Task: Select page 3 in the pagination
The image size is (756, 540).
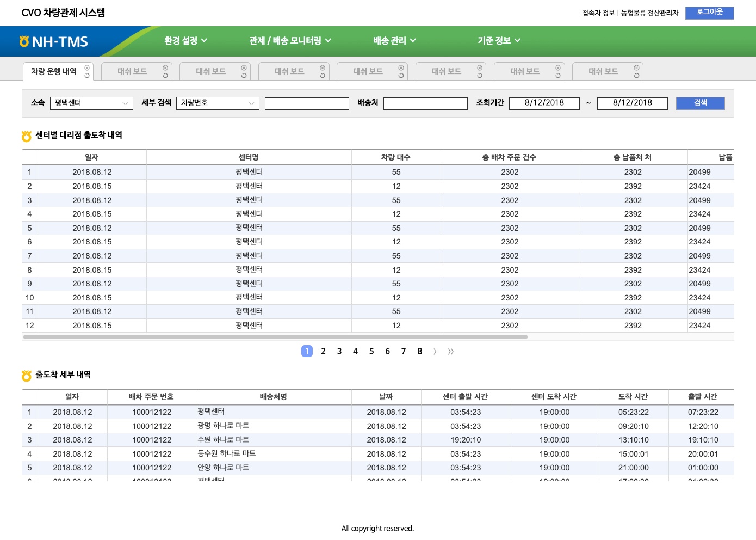Action: [x=339, y=351]
